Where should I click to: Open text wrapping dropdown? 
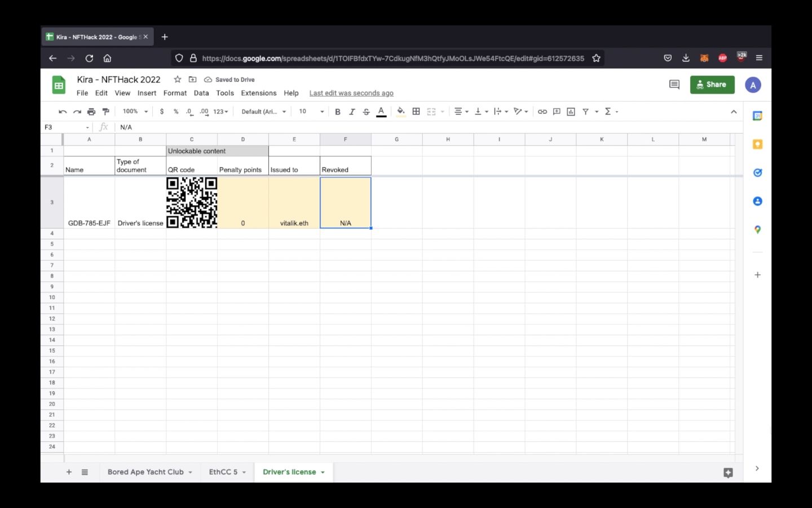coord(501,112)
